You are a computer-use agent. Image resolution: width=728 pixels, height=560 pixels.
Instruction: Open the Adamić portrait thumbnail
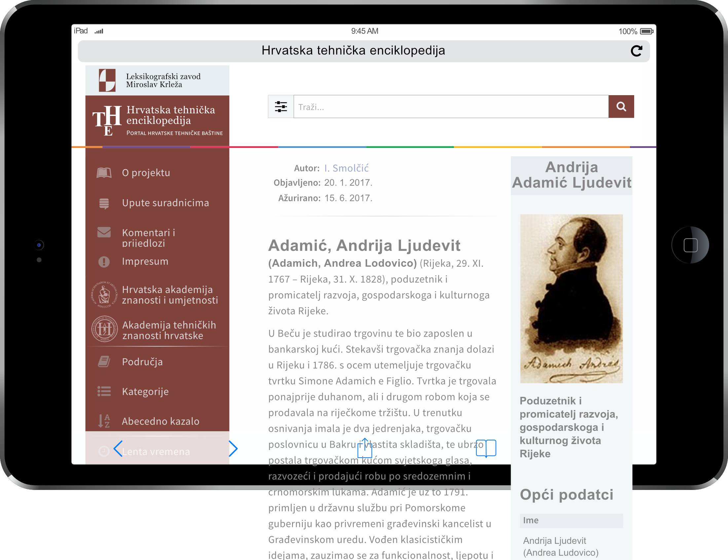pyautogui.click(x=571, y=298)
